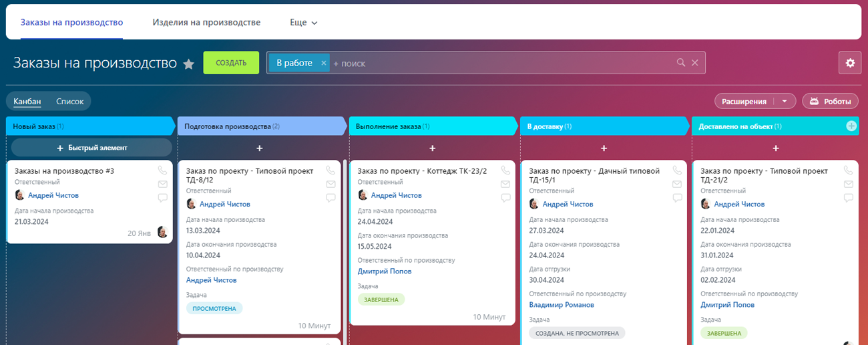Click phone icon on Заказы на производство #3 card
The image size is (868, 345).
[x=162, y=171]
